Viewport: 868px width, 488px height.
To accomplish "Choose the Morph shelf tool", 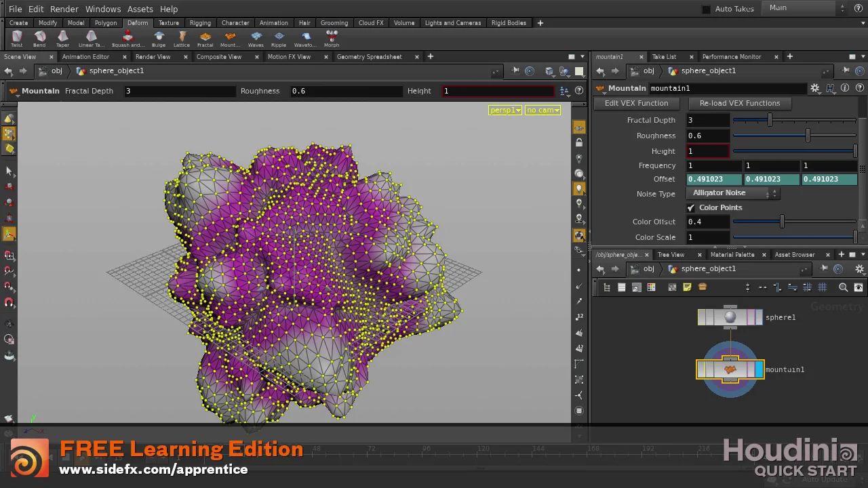I will pos(332,37).
